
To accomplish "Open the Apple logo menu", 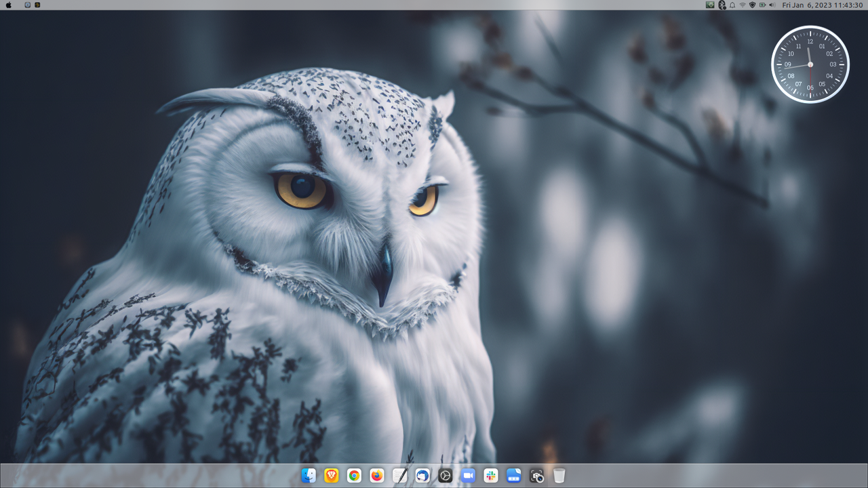I will point(9,5).
